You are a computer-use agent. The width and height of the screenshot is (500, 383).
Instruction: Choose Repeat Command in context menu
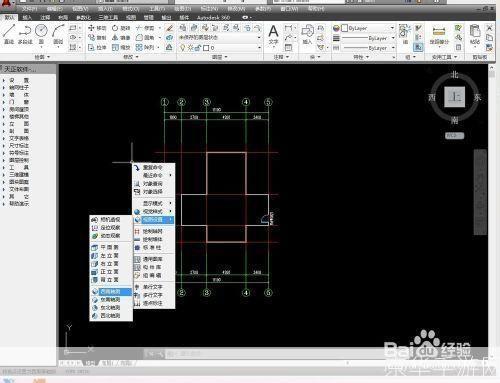click(x=154, y=167)
